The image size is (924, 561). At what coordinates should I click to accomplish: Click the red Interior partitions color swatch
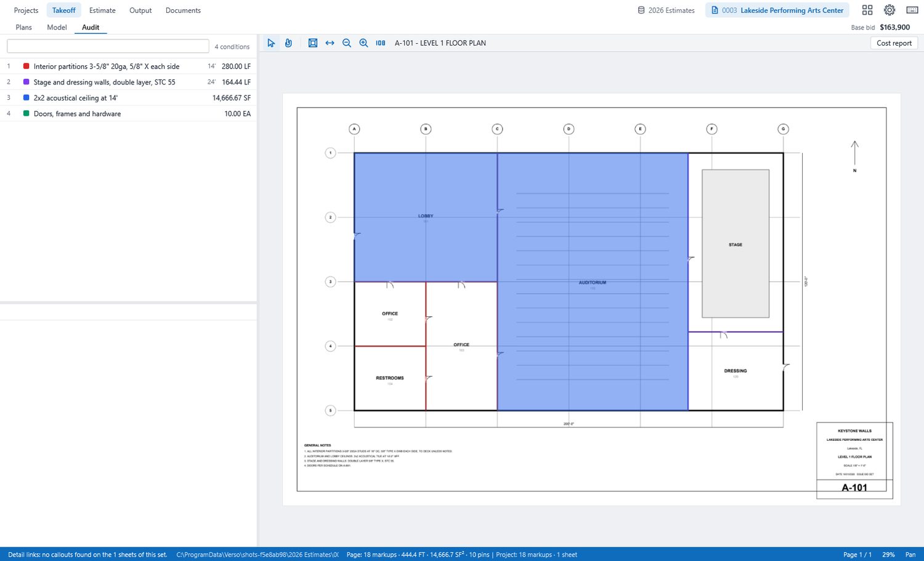26,66
